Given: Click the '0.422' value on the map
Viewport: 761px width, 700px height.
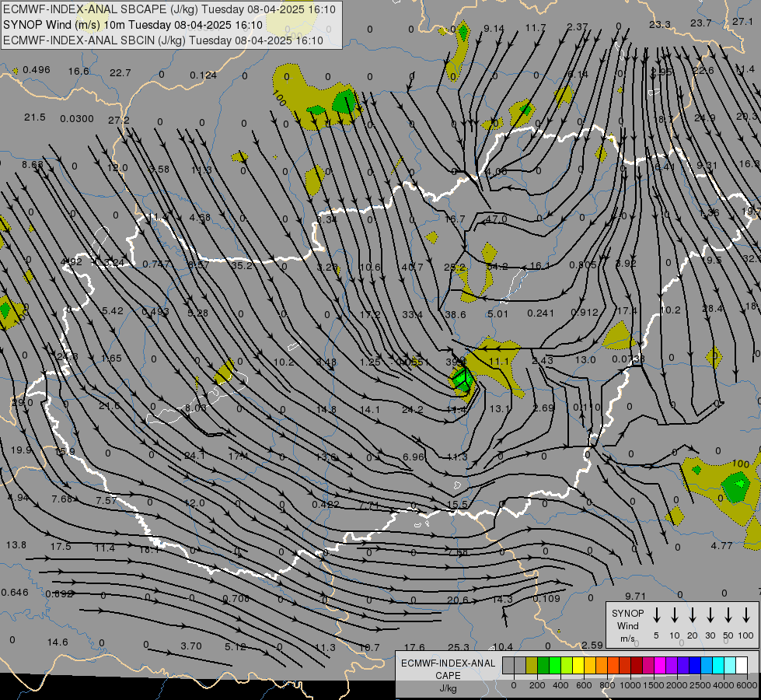Looking at the screenshot, I should 325,504.
